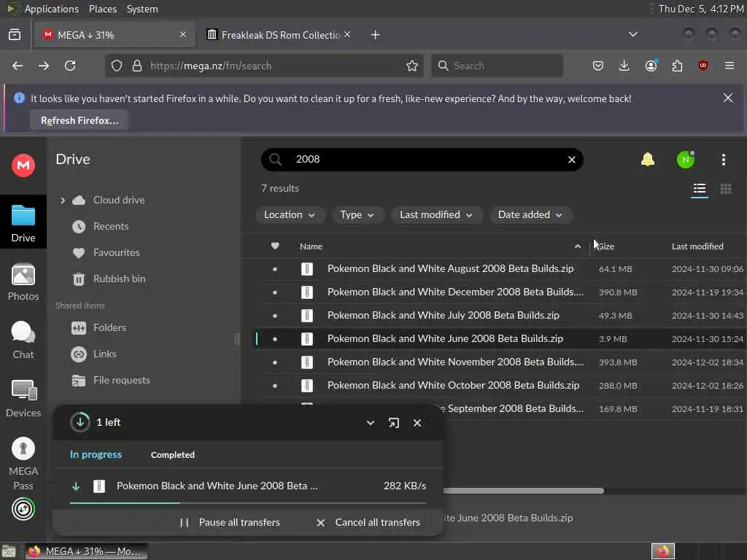Dismiss the Firefox refresh notification

coord(728,98)
